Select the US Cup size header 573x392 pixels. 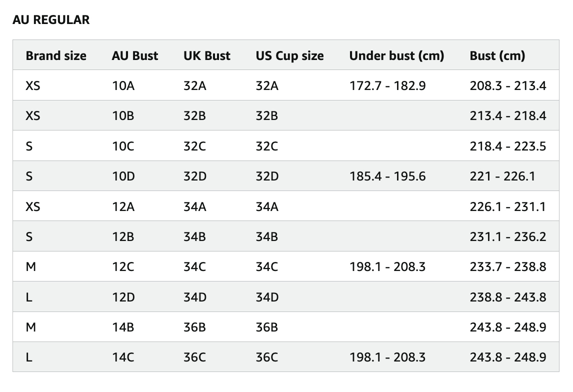point(289,55)
